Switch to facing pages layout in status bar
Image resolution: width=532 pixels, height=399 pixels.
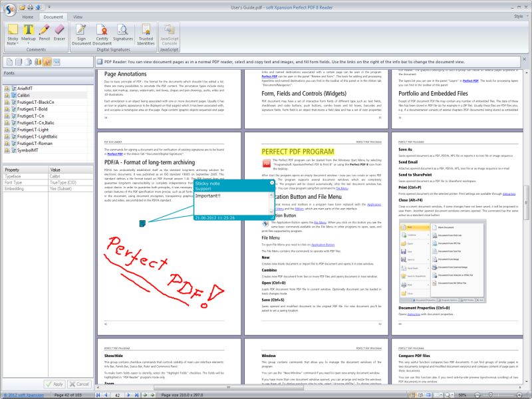click(421, 395)
